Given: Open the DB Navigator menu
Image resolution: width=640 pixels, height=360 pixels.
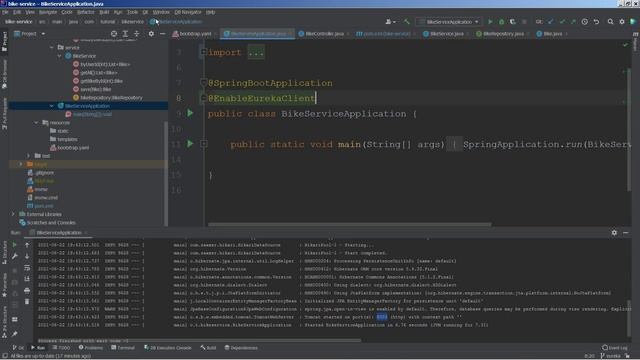Looking at the screenshot, I should click(188, 12).
